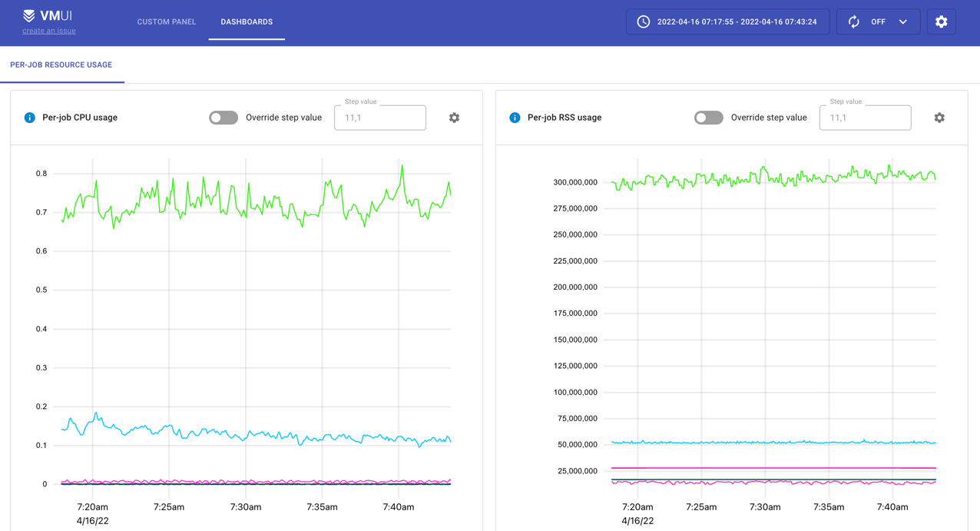Click the 7:40am label on RSS chart
The image size is (980, 531).
point(892,507)
